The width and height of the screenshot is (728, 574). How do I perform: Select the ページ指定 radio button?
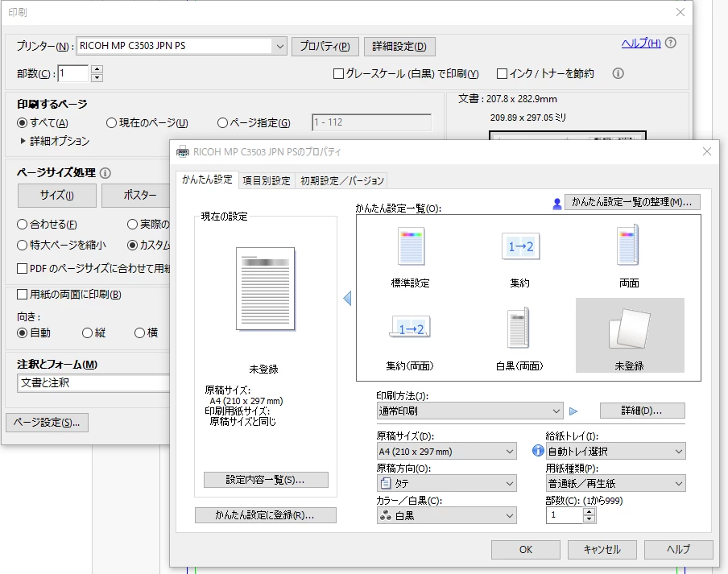[x=222, y=123]
